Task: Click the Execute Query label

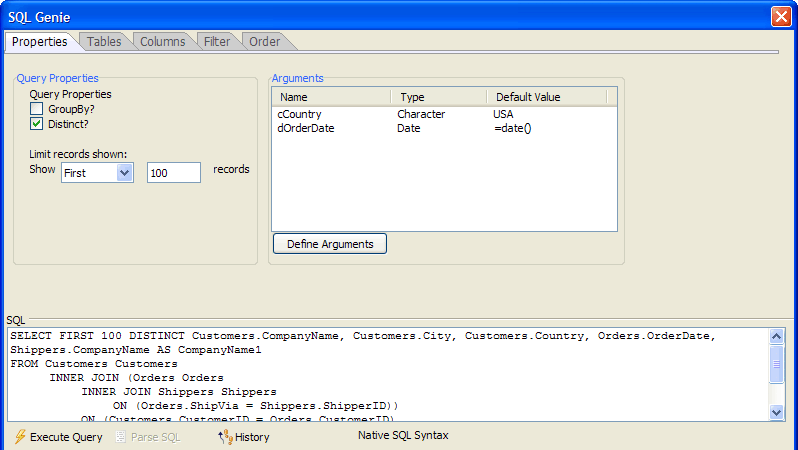Action: click(x=66, y=437)
